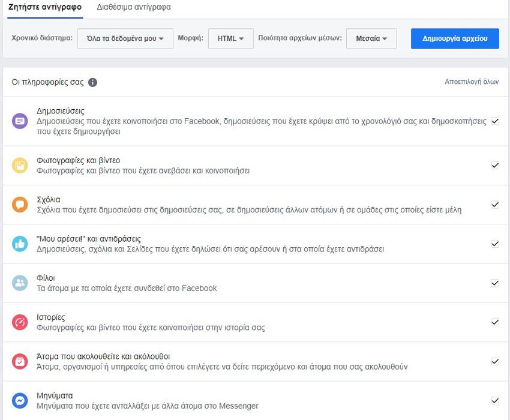Switch to the Διαθέσιμα αντίγραφα tab
The image size is (510, 420).
point(134,7)
